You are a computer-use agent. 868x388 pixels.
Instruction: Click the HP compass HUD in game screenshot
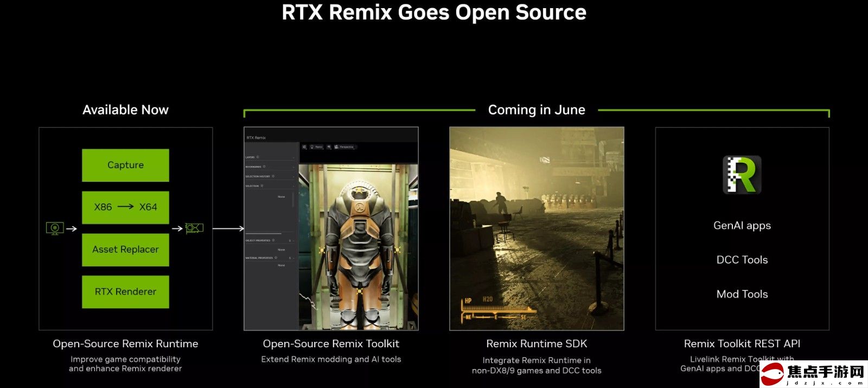498,309
